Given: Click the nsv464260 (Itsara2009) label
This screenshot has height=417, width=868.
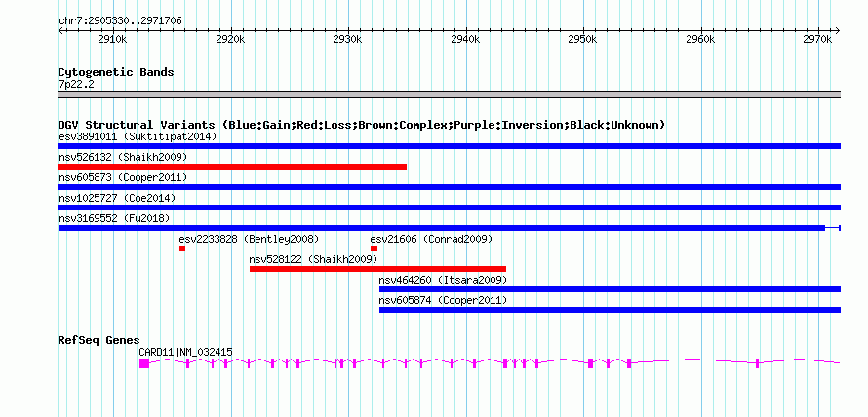Looking at the screenshot, I should [x=443, y=280].
